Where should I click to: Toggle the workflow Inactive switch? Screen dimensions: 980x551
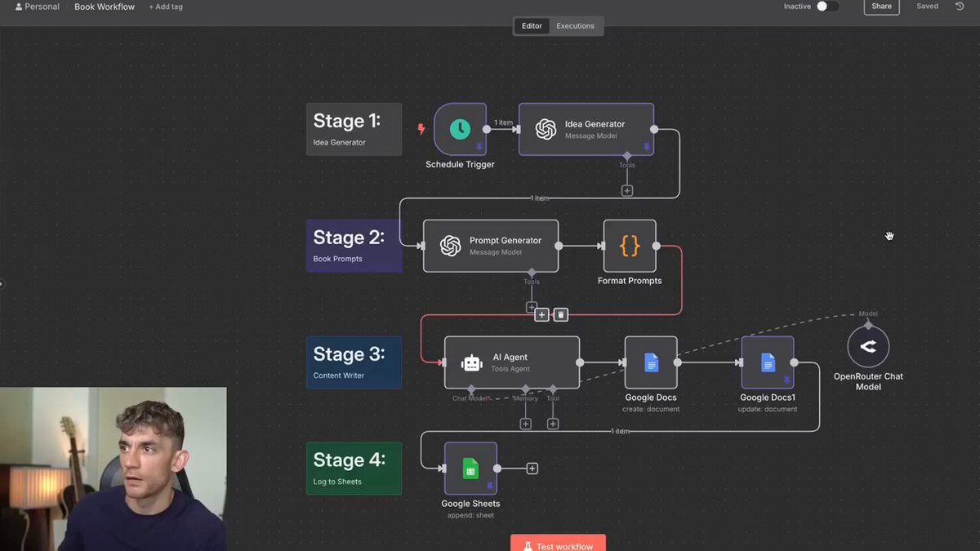pos(827,7)
